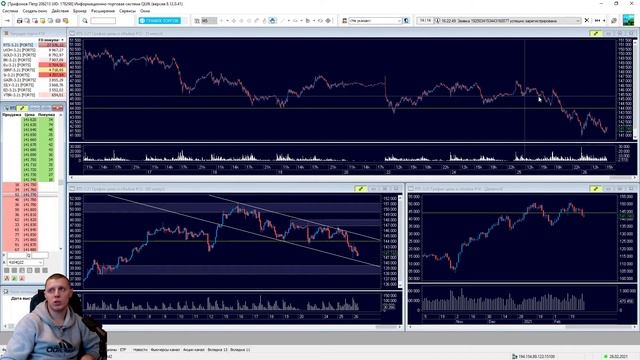Click the chart interval field in the toolbar

tap(209, 20)
